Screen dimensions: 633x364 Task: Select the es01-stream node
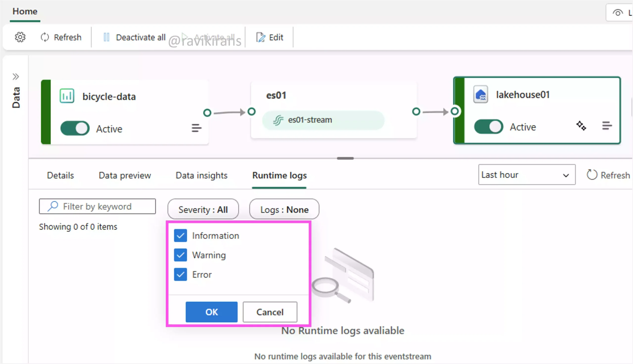click(323, 120)
